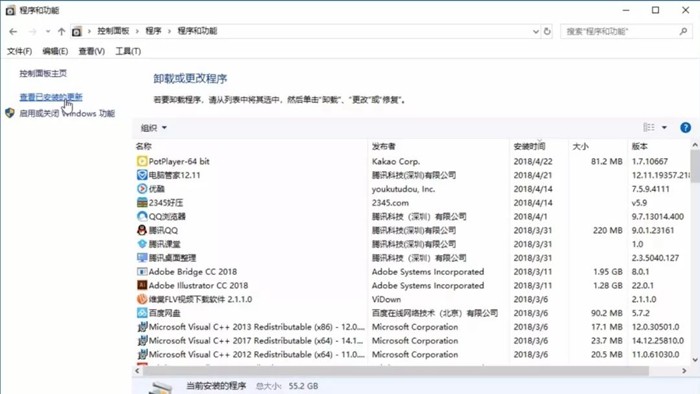This screenshot has height=394, width=700.
Task: Click the 优酷 program icon
Action: 142,189
